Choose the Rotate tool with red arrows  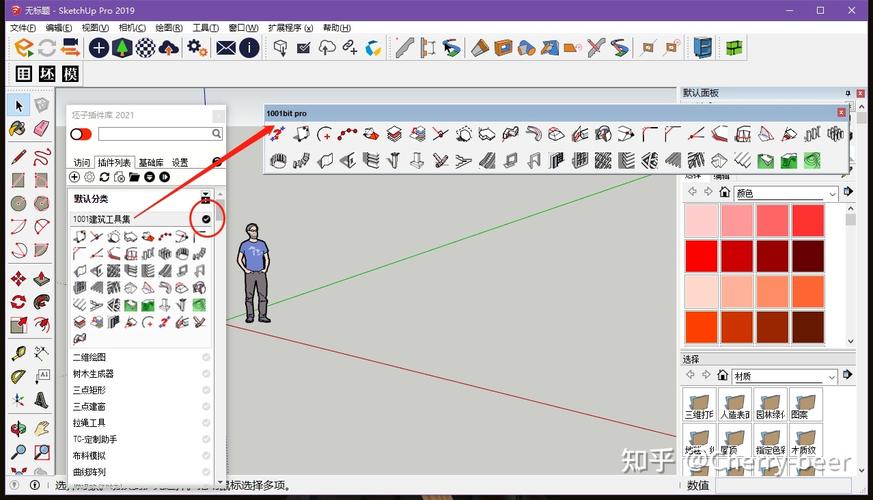[x=18, y=302]
